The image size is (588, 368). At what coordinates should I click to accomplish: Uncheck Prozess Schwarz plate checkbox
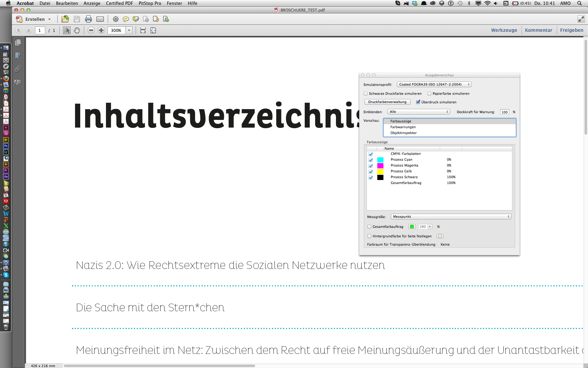tap(371, 177)
